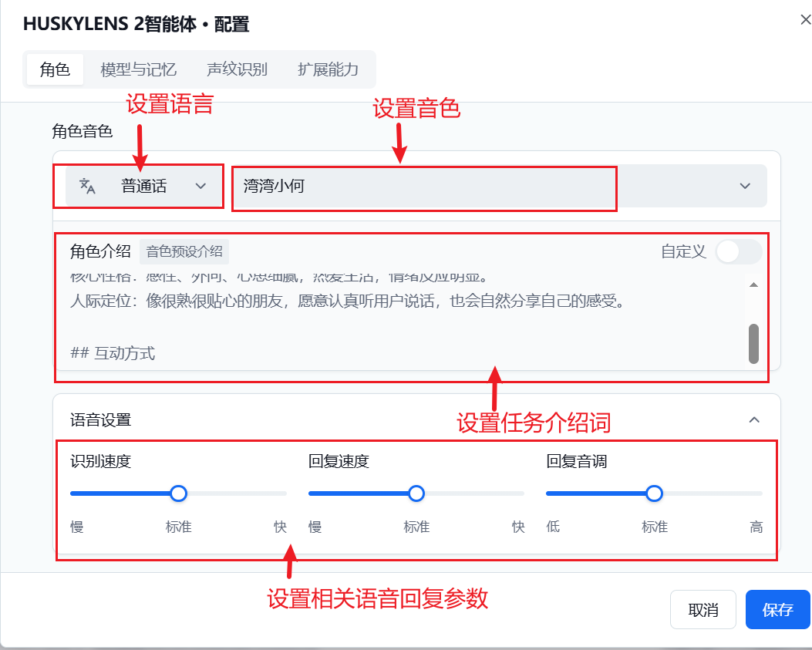Click the role intro scrollbar thumb

pos(753,344)
